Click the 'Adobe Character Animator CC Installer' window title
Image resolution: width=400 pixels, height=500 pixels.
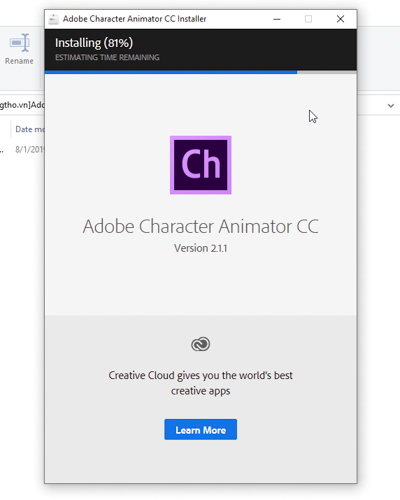tap(135, 19)
